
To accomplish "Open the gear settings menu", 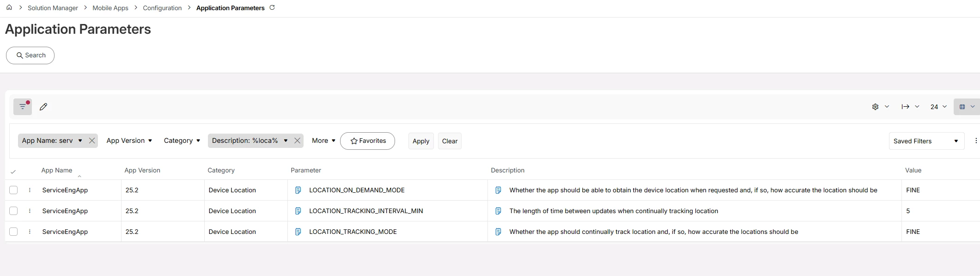I will click(875, 107).
